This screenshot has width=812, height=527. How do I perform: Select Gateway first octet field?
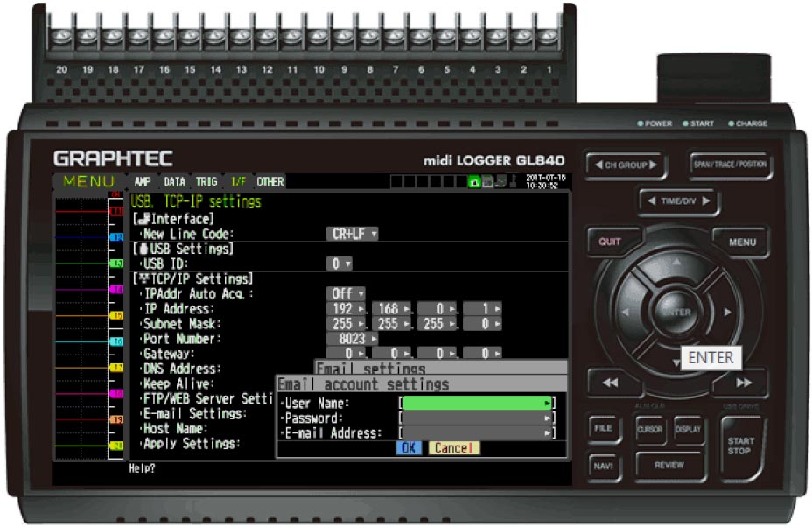click(x=346, y=354)
